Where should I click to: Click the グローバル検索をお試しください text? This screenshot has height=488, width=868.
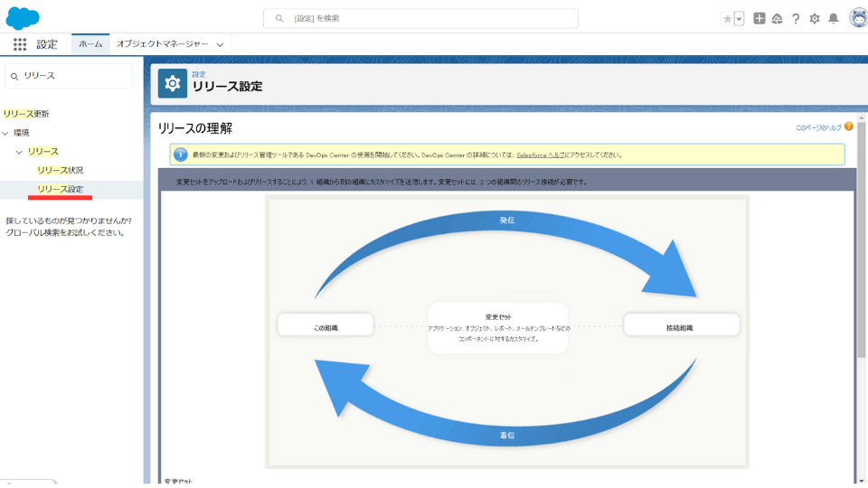pos(65,232)
